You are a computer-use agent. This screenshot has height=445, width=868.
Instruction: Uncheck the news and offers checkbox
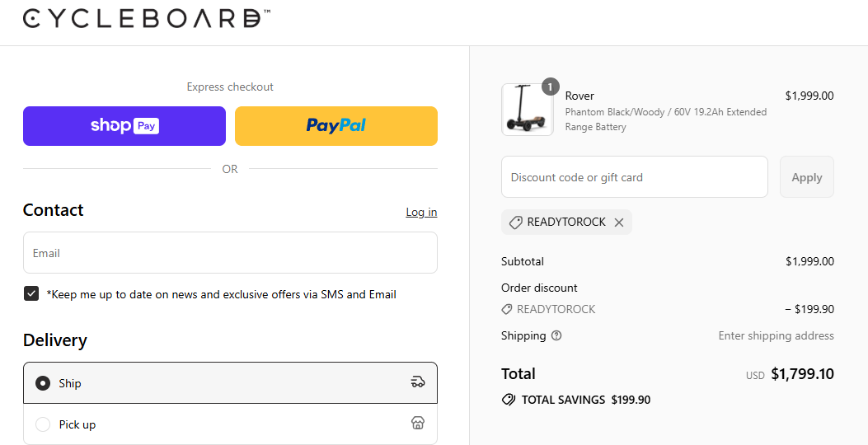point(31,294)
